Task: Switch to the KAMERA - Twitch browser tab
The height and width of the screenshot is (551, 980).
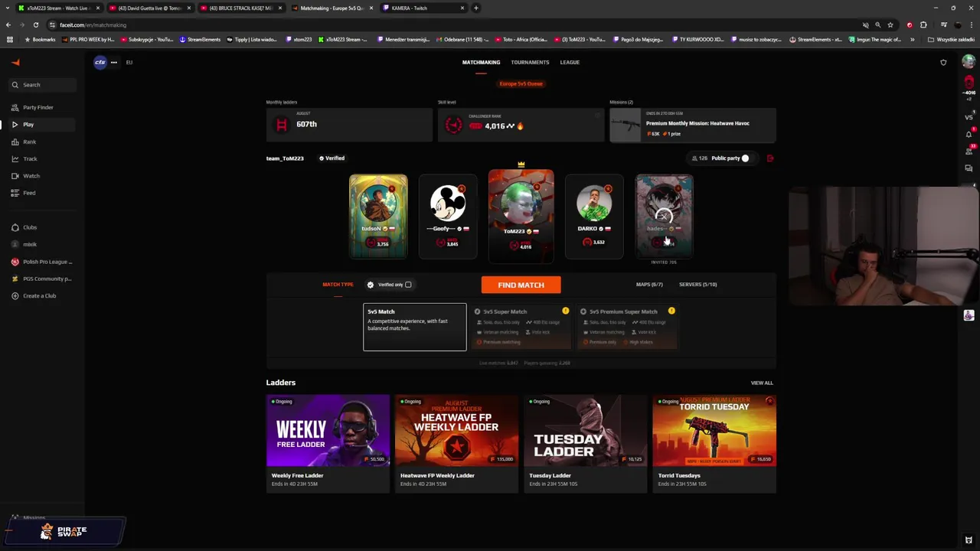Action: point(423,8)
